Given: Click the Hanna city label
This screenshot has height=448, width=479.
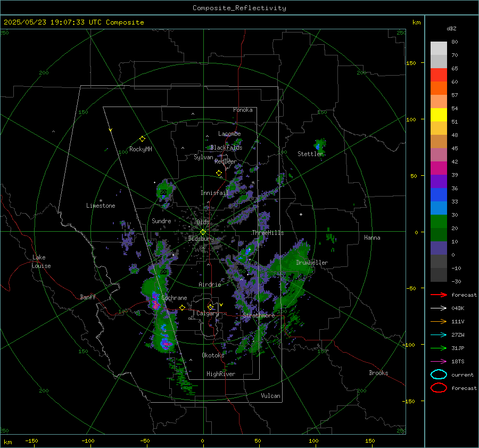Looking at the screenshot, I should (372, 238).
